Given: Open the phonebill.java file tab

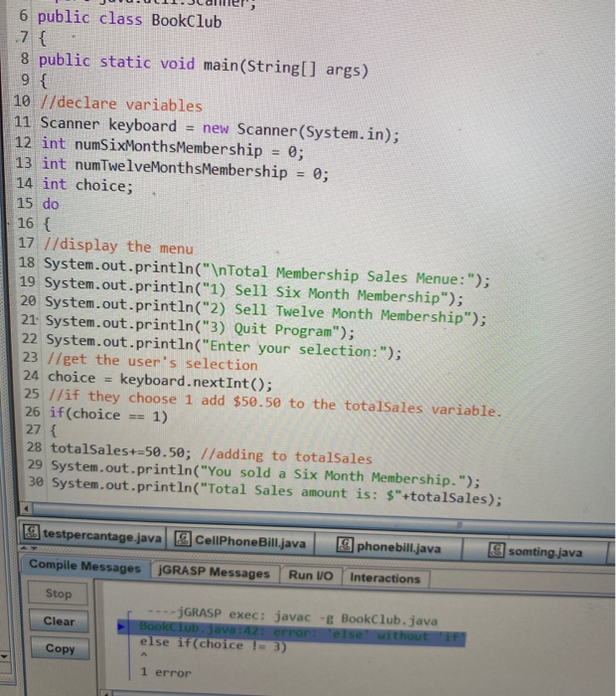Looking at the screenshot, I should point(388,546).
